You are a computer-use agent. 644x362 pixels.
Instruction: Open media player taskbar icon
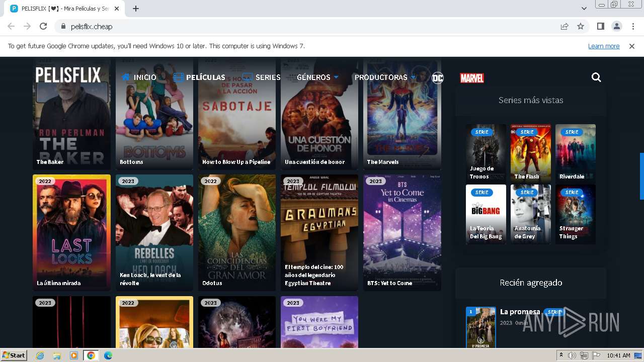pos(74,355)
